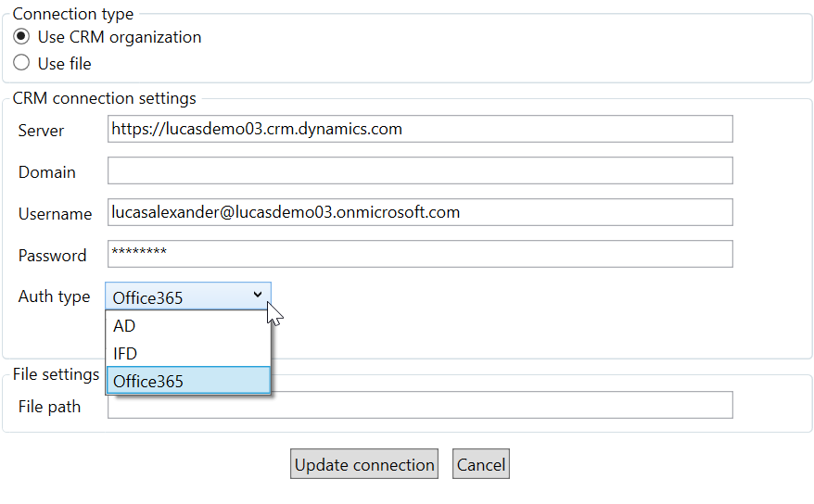Click the Auth type dropdown arrow

(x=258, y=295)
